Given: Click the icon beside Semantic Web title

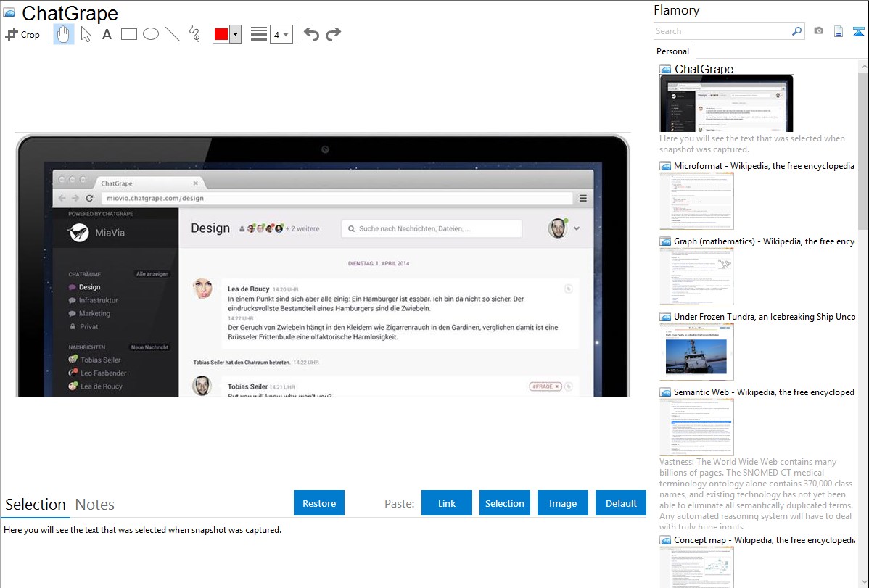Looking at the screenshot, I should (665, 392).
